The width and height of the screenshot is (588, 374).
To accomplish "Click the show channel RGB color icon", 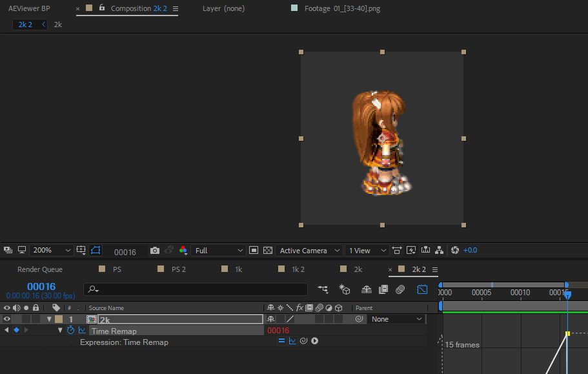I will pyautogui.click(x=183, y=251).
